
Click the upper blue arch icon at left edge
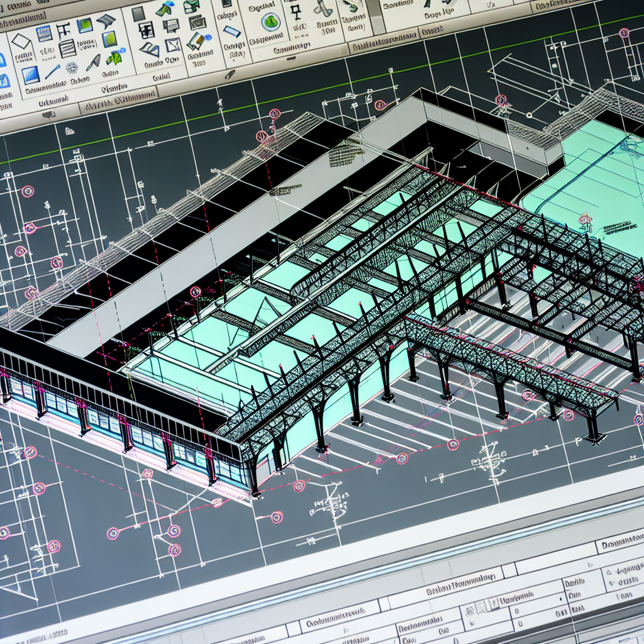(x=2, y=60)
